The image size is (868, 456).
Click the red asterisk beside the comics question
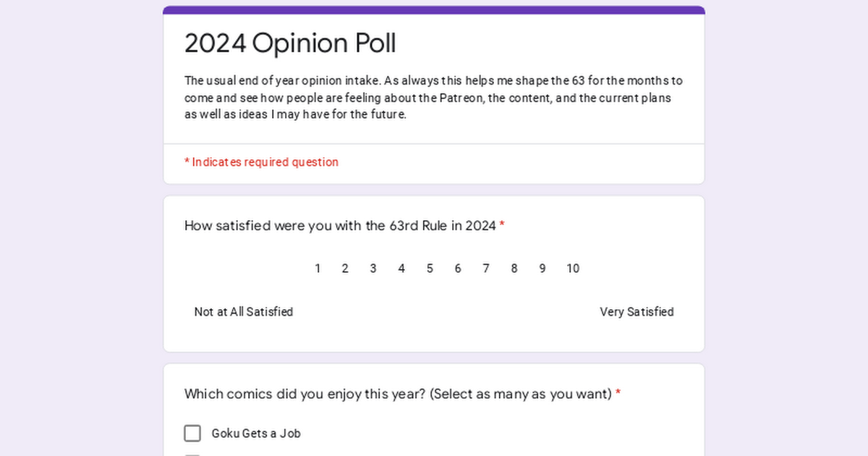point(618,394)
